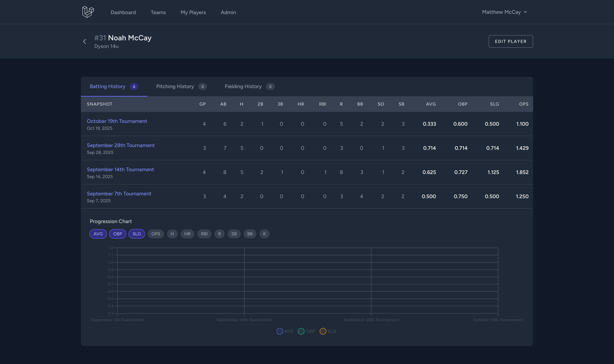This screenshot has height=364, width=614.
Task: Click the count badge on Batting History
Action: [134, 86]
